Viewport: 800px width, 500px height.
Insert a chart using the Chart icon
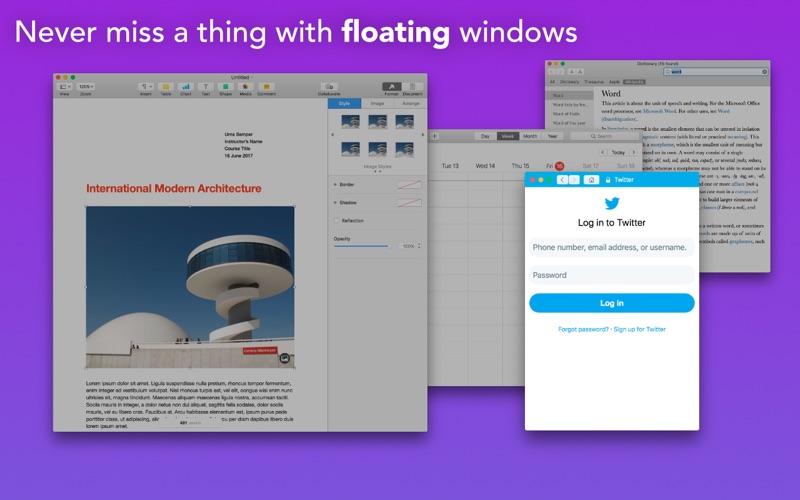[x=185, y=87]
